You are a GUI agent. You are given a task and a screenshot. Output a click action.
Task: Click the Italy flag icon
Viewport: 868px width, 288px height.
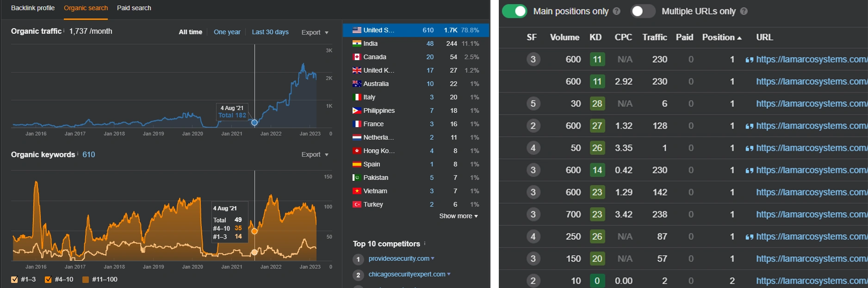[357, 97]
